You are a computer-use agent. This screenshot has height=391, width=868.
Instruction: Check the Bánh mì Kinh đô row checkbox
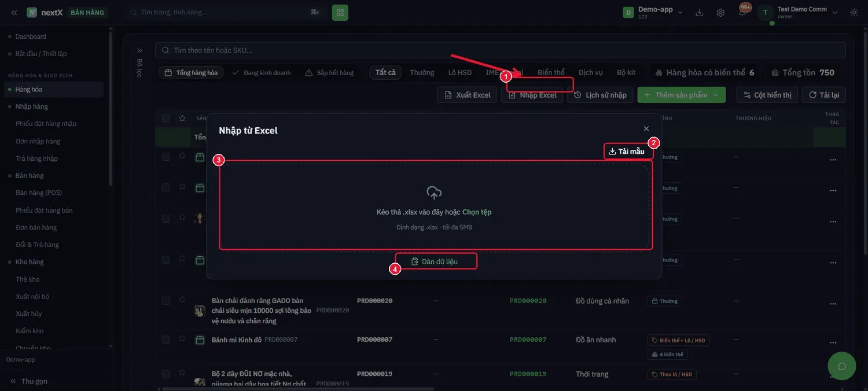(166, 340)
